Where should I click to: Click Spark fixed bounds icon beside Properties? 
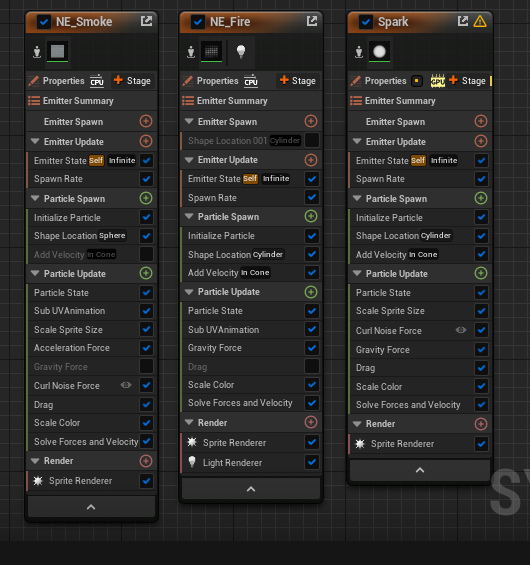click(x=417, y=81)
